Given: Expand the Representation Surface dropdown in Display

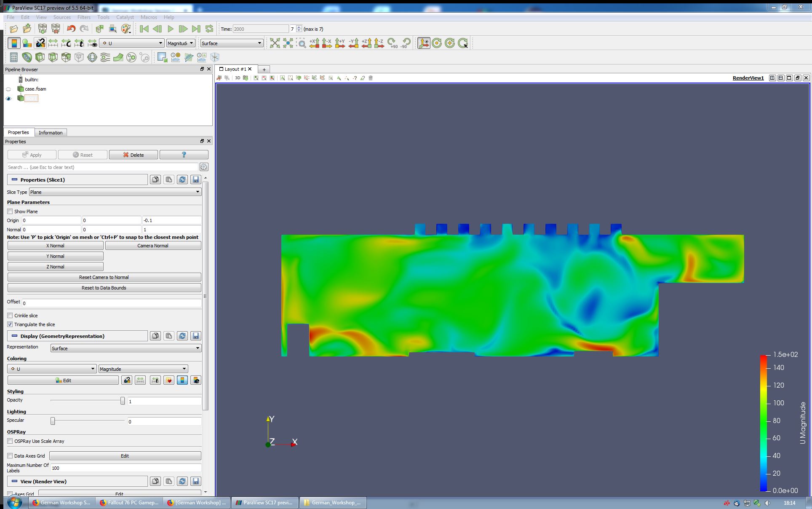Looking at the screenshot, I should pyautogui.click(x=126, y=348).
